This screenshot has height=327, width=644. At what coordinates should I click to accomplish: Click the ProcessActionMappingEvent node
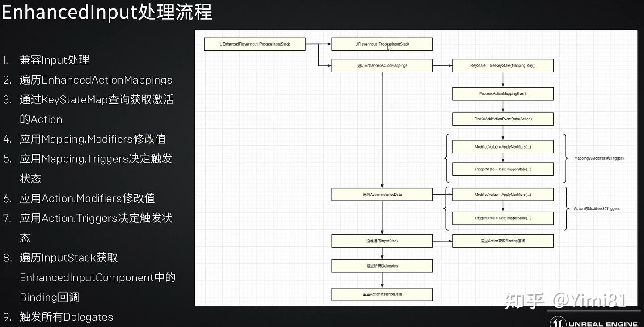(503, 93)
